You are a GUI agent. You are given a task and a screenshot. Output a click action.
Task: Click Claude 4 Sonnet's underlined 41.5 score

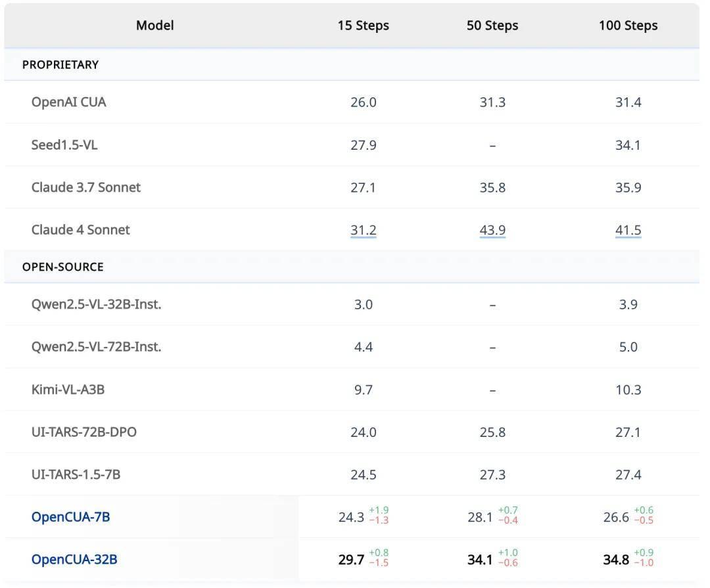628,231
